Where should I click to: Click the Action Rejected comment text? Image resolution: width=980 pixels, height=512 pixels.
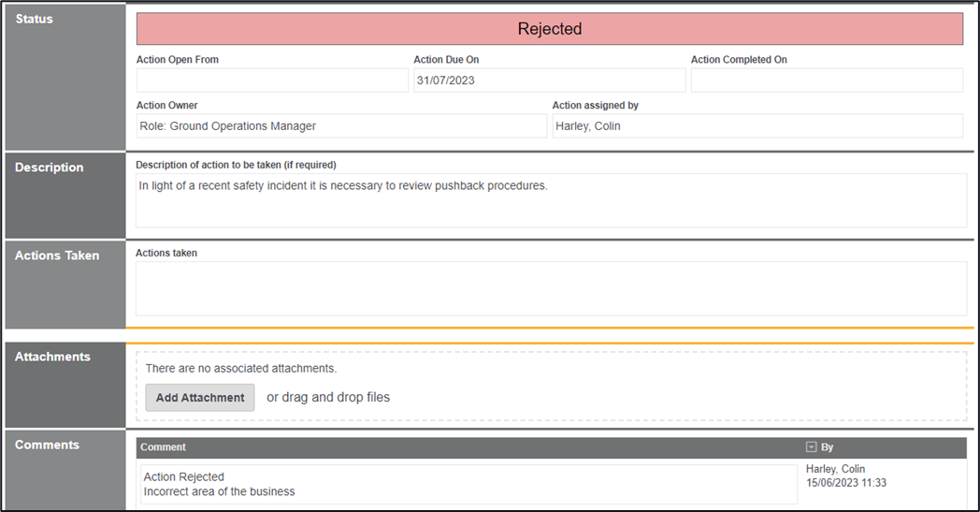(184, 477)
